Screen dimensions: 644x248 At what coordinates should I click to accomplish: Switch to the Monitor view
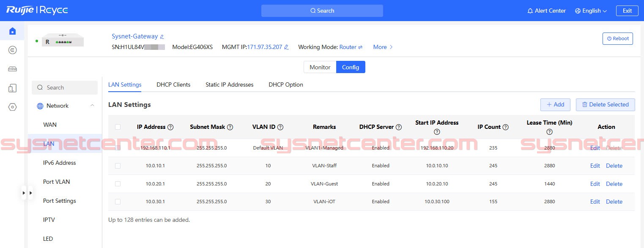[320, 67]
